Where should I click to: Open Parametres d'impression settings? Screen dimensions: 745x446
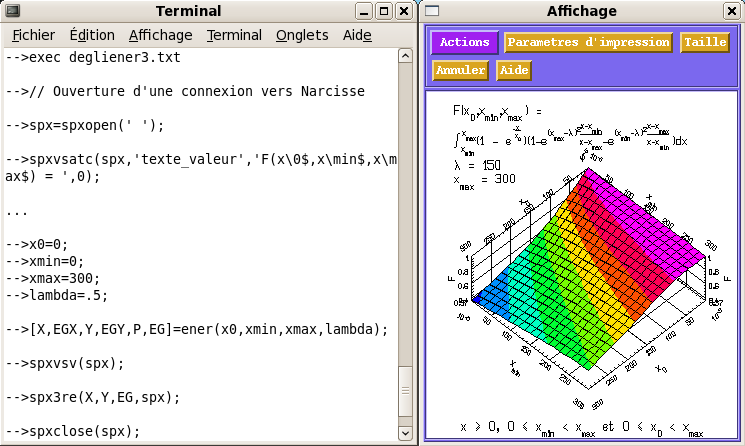(588, 43)
